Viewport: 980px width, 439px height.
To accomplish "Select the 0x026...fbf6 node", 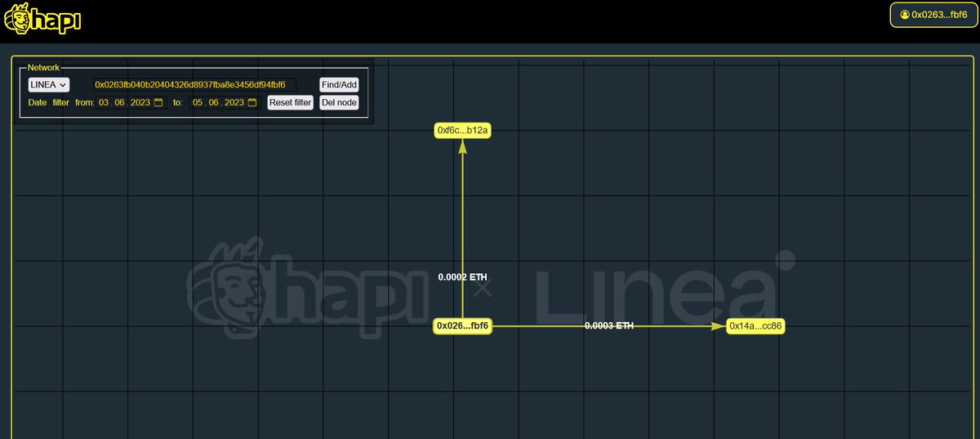I will point(462,326).
